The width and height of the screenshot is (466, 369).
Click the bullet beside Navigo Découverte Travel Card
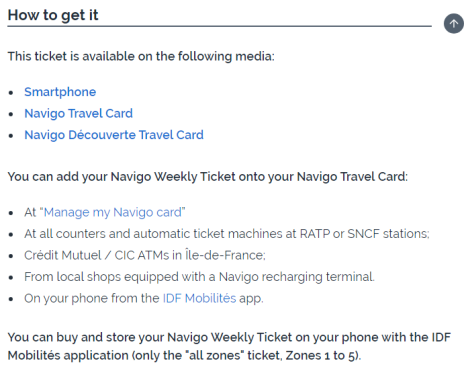tap(11, 135)
